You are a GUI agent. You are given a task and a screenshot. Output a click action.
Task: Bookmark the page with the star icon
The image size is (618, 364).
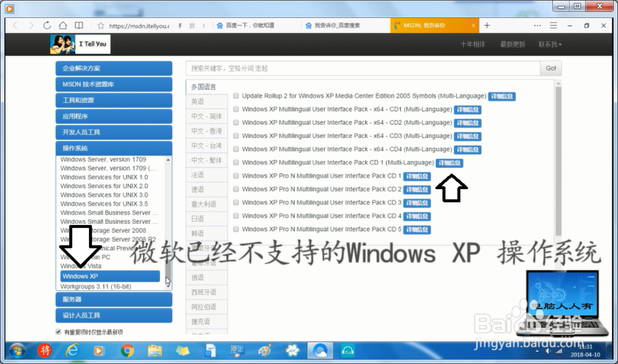pyautogui.click(x=101, y=25)
